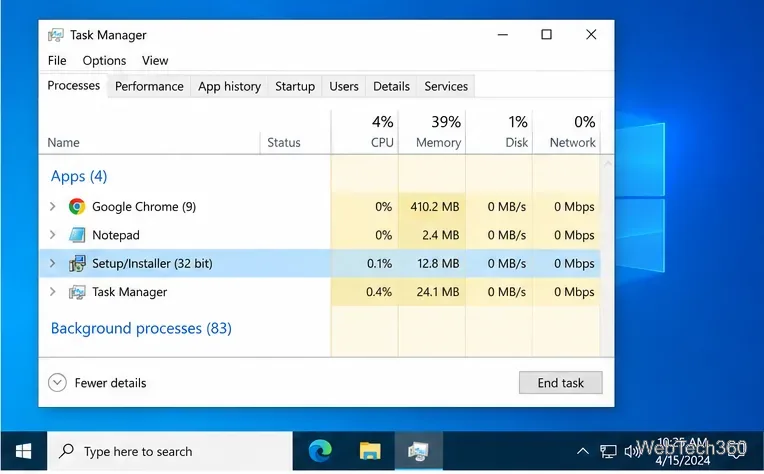
Task: Click the Fewer details label
Action: click(x=110, y=383)
